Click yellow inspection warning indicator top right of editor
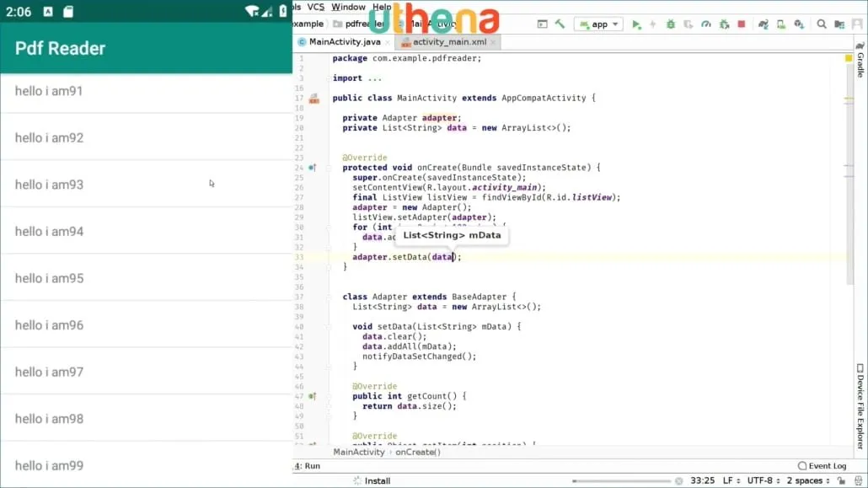 tap(849, 58)
